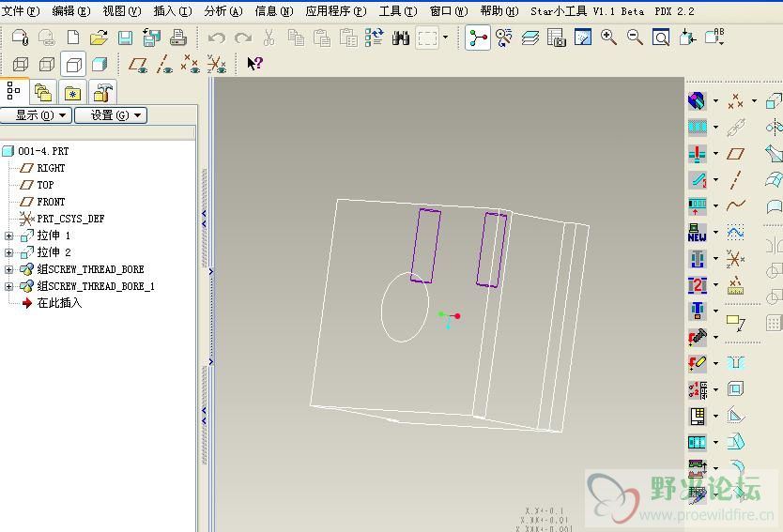783x532 pixels.
Task: Expand the 组SCREW_THREAD_BORE_1 group
Action: pyautogui.click(x=9, y=286)
